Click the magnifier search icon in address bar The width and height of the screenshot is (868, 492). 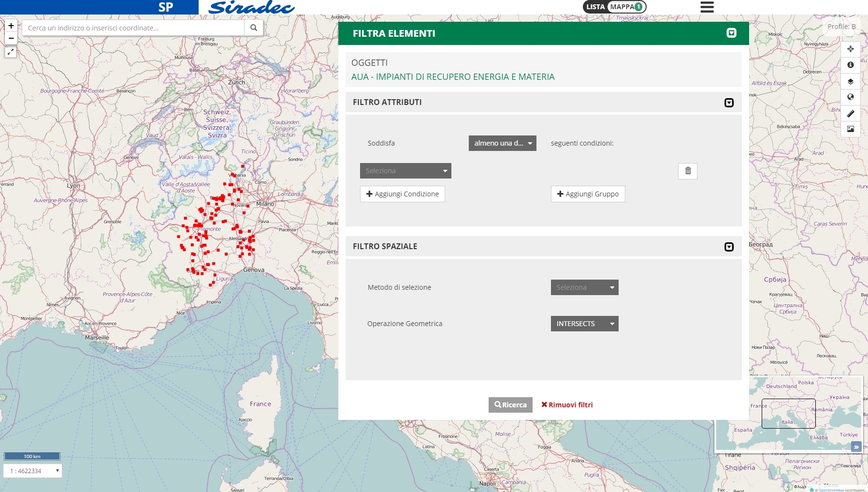[254, 28]
